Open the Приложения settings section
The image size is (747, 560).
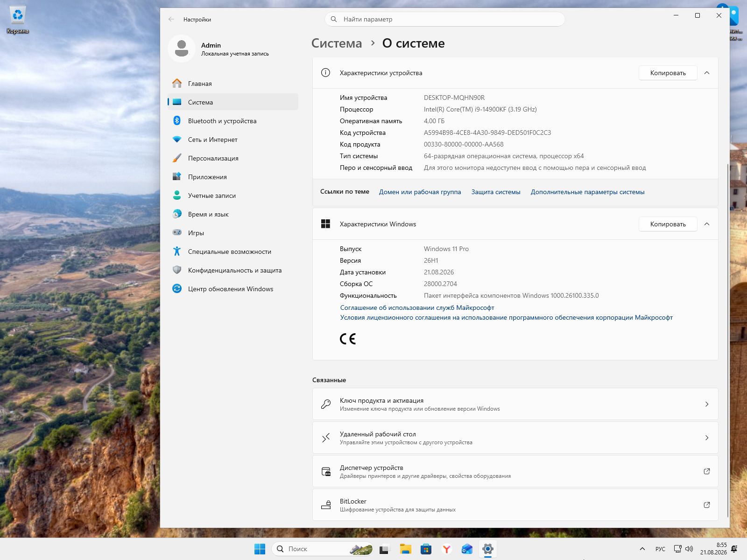pos(233,177)
